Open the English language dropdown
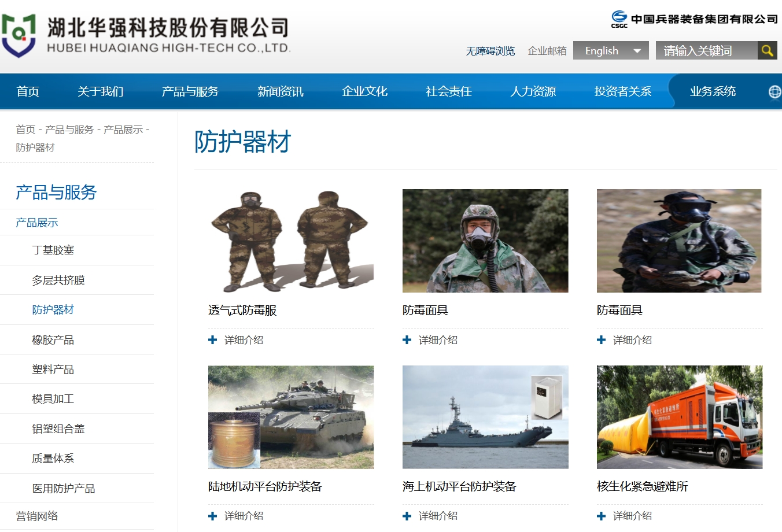 611,51
